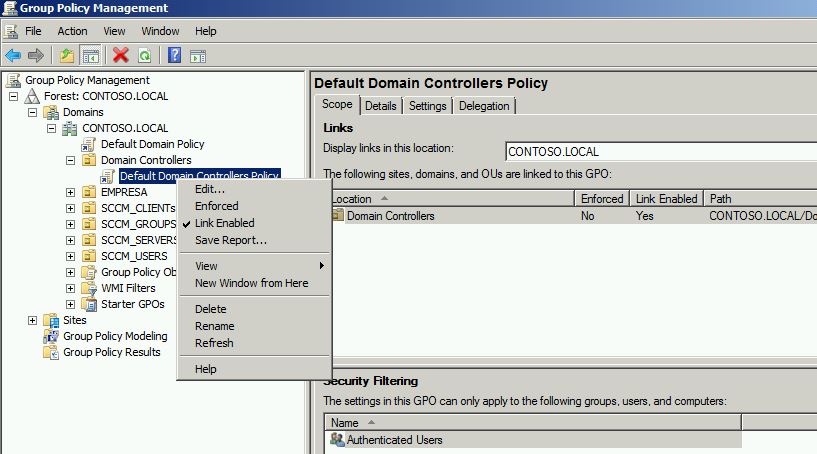Viewport: 817px width, 454px height.
Task: Expand the EMPRESA organizational unit node
Action: pyautogui.click(x=71, y=192)
